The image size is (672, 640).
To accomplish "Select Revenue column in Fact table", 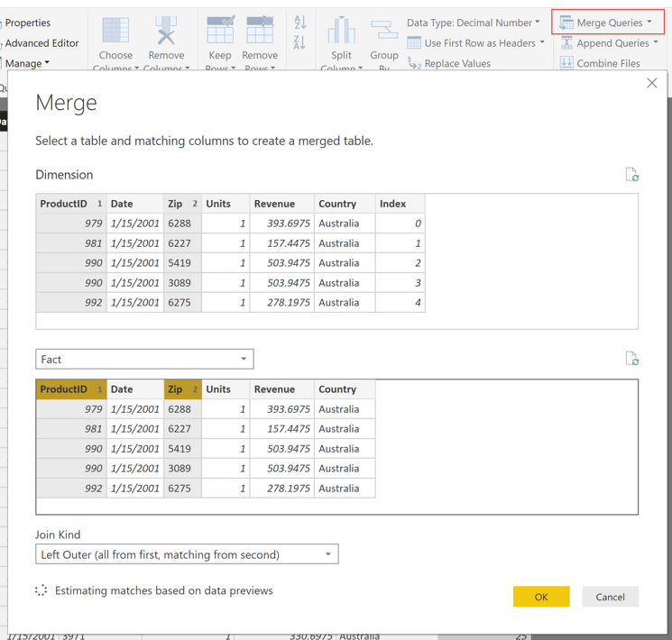I will (282, 389).
